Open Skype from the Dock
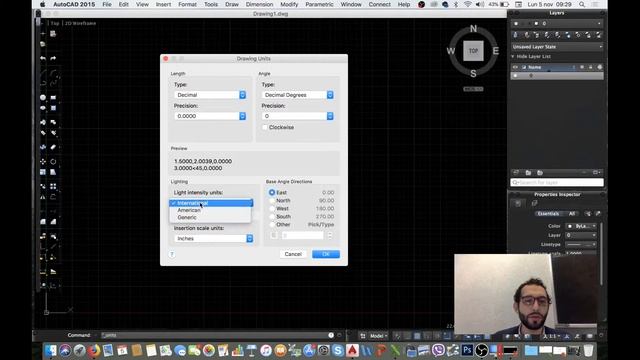This screenshot has height=360, width=640. coord(338,350)
